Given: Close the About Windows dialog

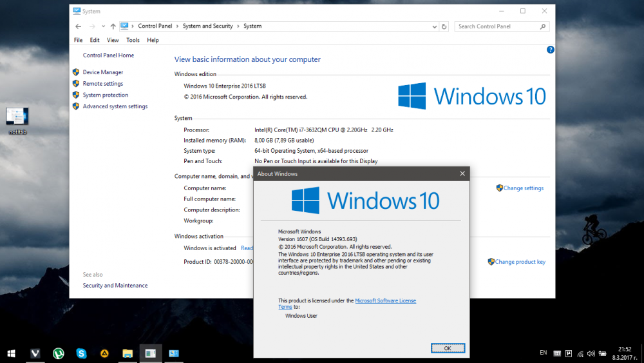Looking at the screenshot, I should (462, 173).
